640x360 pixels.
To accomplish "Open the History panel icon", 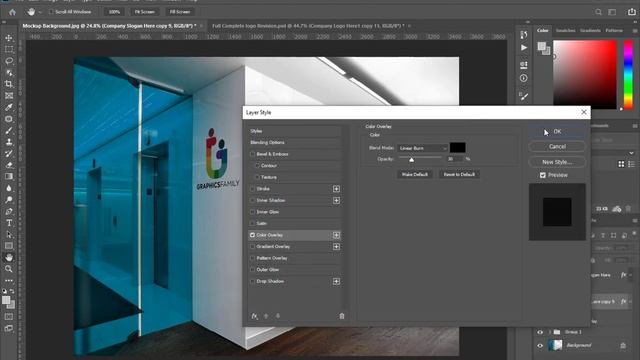I will pyautogui.click(x=524, y=35).
